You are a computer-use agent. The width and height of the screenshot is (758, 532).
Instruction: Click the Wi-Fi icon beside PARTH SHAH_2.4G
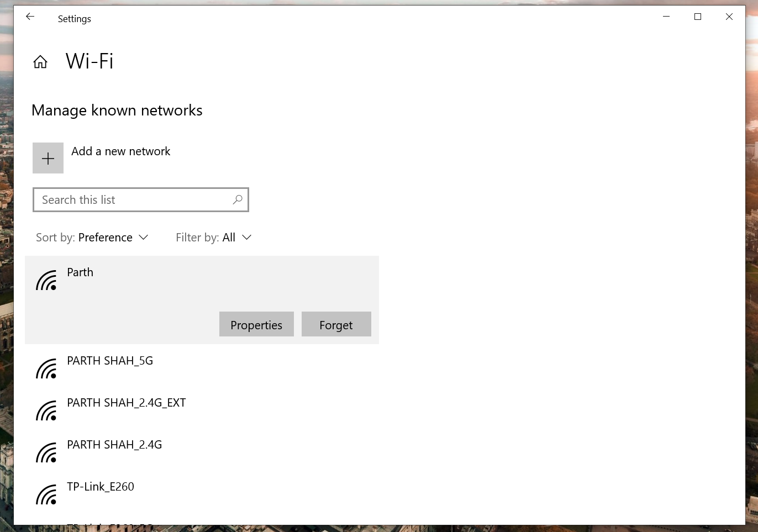(46, 452)
